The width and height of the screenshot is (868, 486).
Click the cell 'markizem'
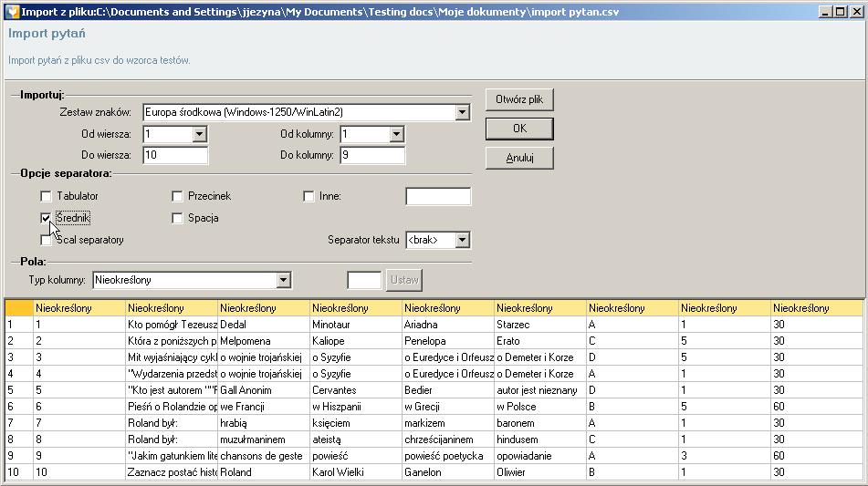[x=448, y=423]
